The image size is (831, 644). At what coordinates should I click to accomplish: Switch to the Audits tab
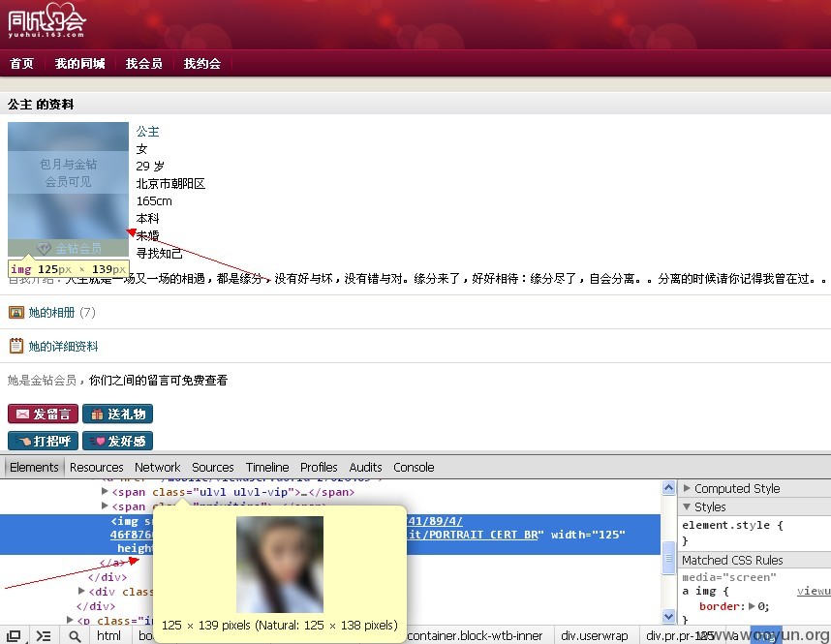coord(365,467)
